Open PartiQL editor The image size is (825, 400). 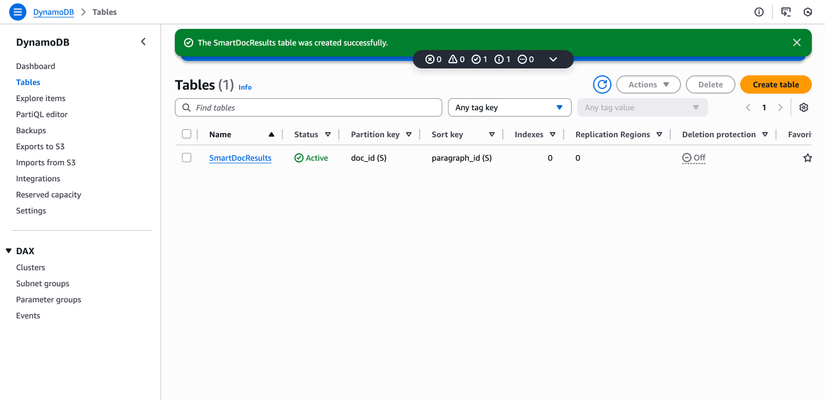42,114
